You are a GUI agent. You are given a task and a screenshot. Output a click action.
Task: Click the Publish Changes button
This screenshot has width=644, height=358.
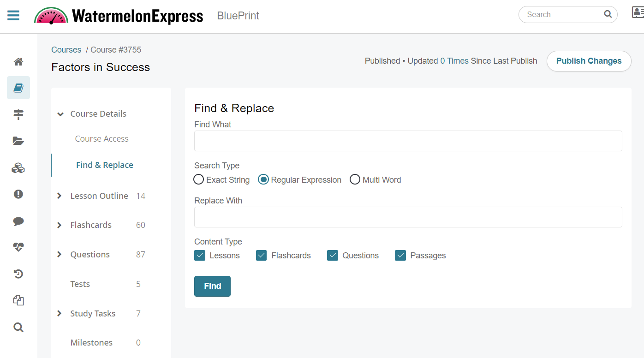point(589,61)
